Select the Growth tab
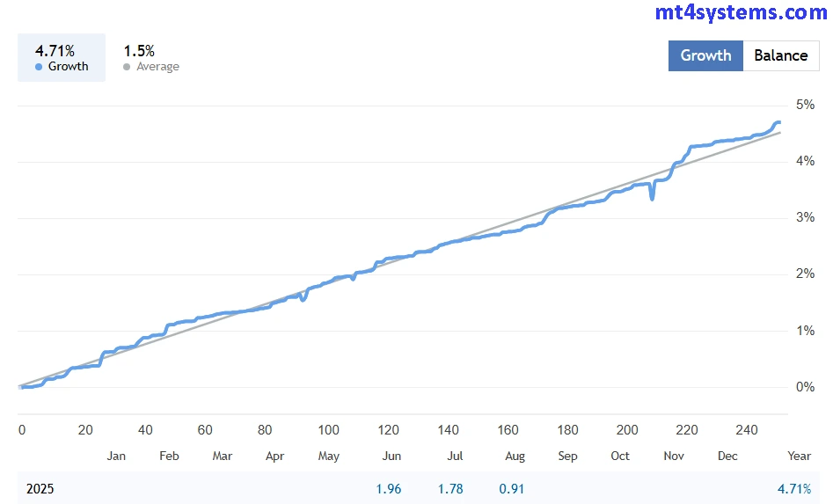 (705, 55)
